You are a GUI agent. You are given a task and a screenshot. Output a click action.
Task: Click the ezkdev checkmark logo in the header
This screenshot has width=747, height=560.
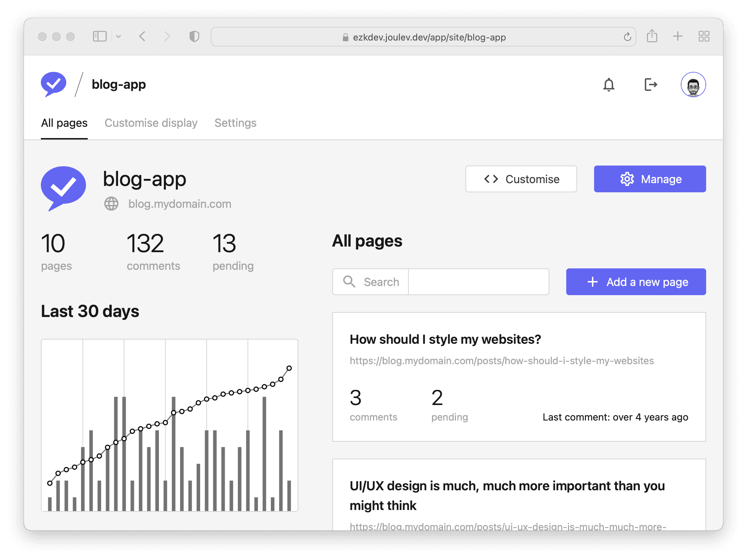click(53, 83)
